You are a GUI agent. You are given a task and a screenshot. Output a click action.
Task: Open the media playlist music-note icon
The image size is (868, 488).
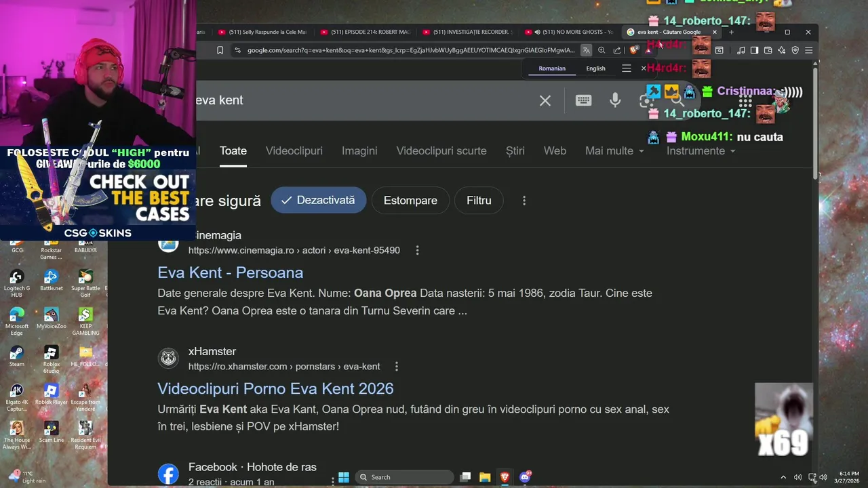coord(741,50)
